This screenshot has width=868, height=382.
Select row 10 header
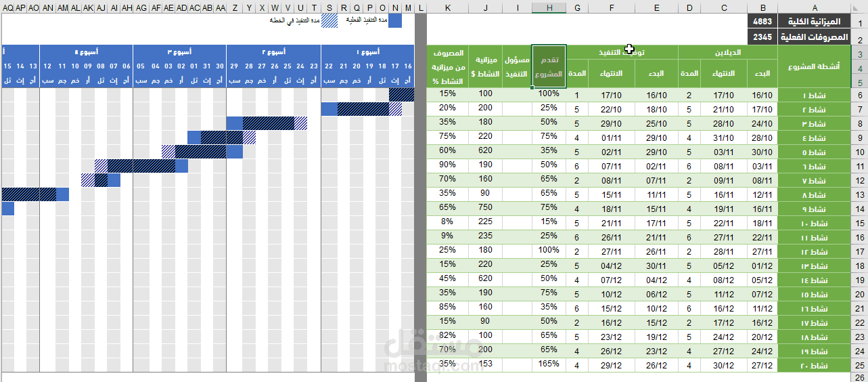[859, 152]
